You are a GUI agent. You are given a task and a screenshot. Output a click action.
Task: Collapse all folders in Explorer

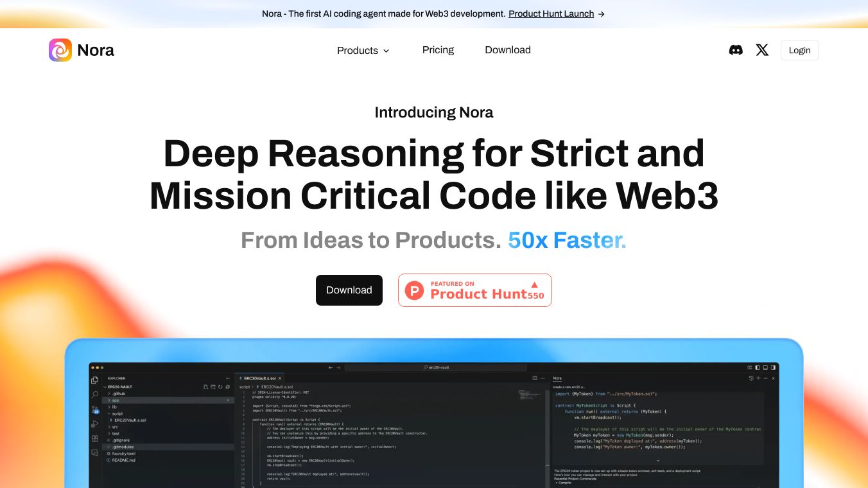(227, 387)
